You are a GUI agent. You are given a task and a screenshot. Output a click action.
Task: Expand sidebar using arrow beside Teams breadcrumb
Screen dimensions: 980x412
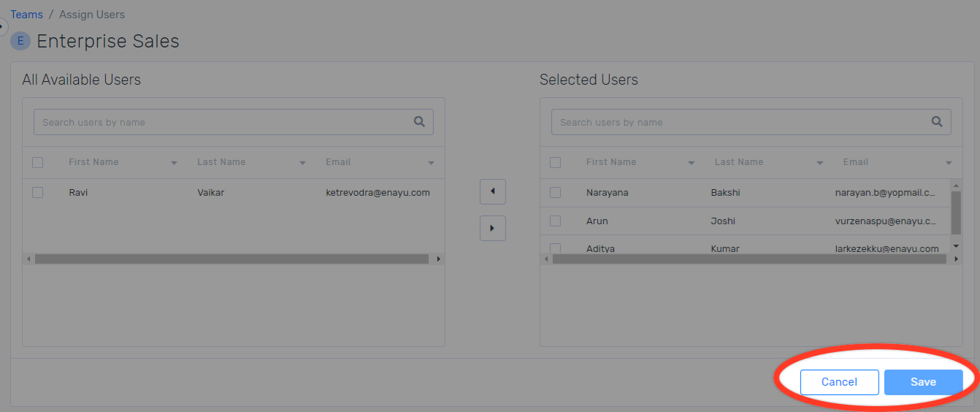pyautogui.click(x=3, y=27)
